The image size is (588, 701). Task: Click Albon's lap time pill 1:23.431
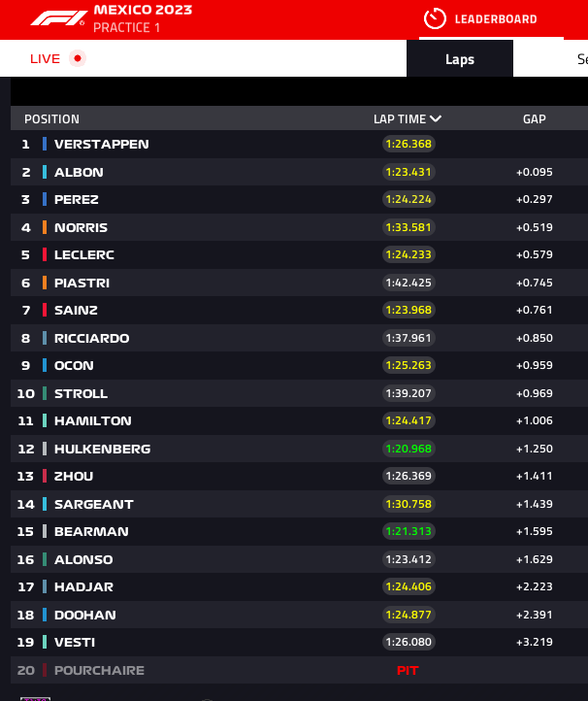[408, 172]
